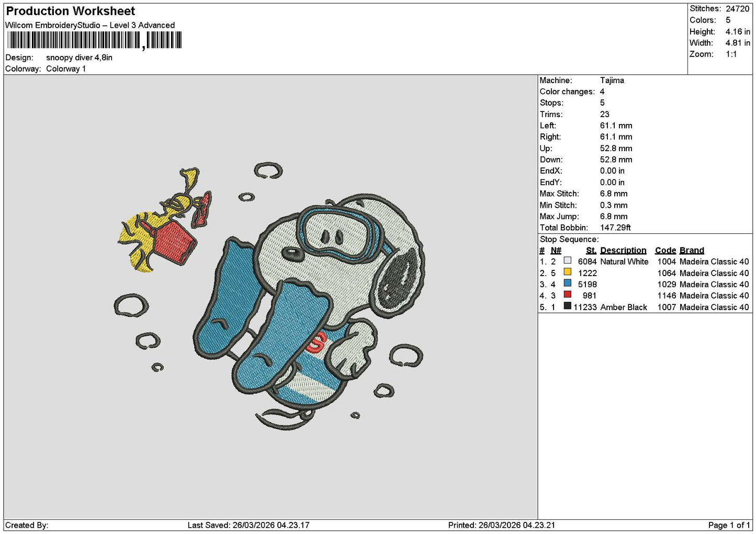Click thread code 1146
The width and height of the screenshot is (756, 534).
667,296
